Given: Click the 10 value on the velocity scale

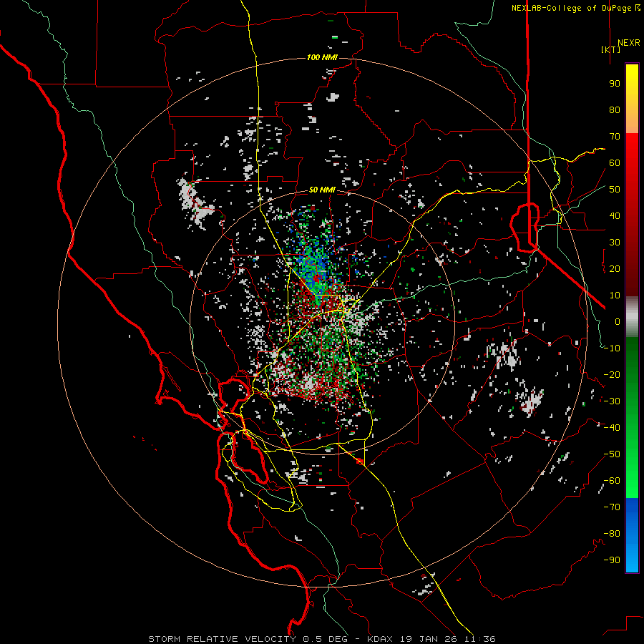Looking at the screenshot, I should [x=615, y=296].
